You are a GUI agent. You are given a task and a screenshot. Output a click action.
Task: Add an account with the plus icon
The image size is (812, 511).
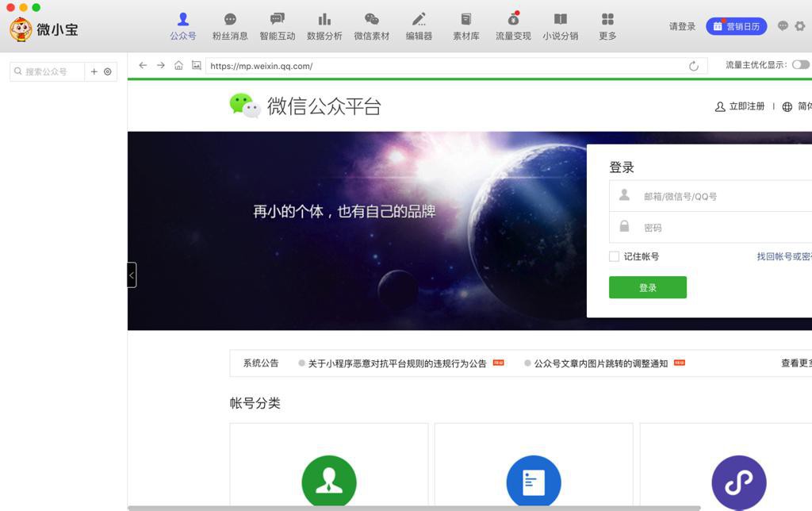coord(94,71)
